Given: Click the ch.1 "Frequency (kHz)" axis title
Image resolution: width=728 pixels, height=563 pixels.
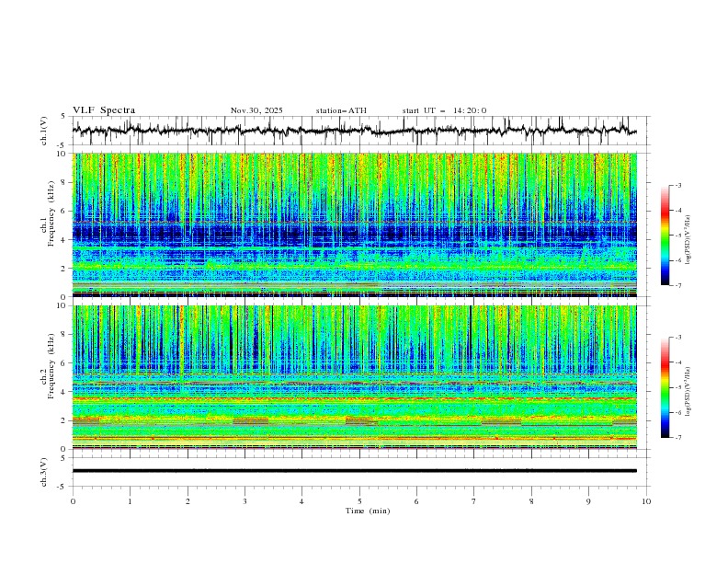Looking at the screenshot, I should (51, 214).
